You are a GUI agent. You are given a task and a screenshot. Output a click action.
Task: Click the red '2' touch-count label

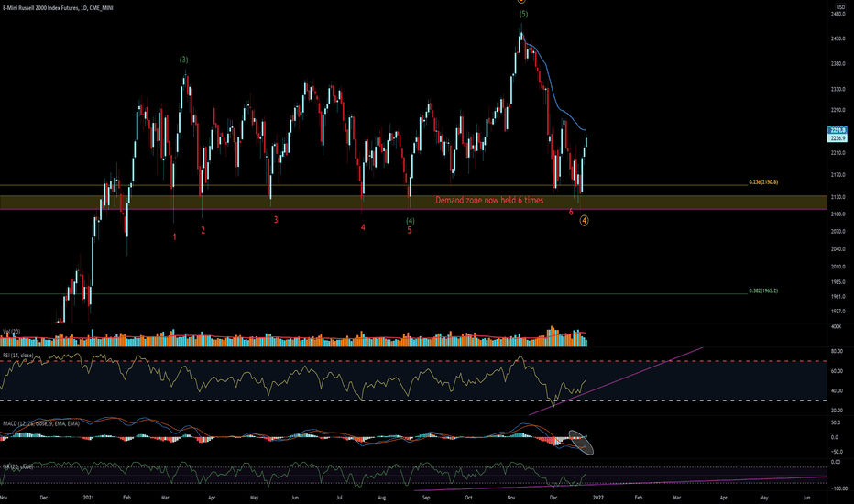point(203,231)
